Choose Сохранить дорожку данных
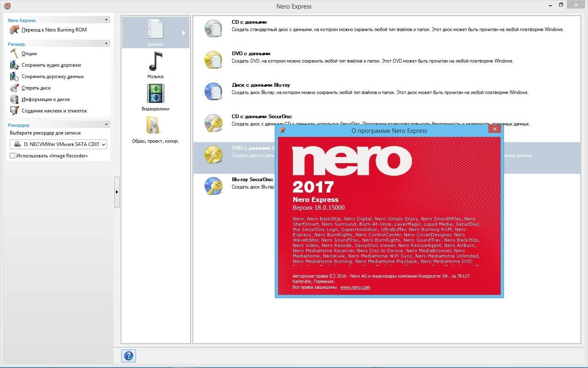Viewport: 588px width, 368px height. tap(53, 76)
